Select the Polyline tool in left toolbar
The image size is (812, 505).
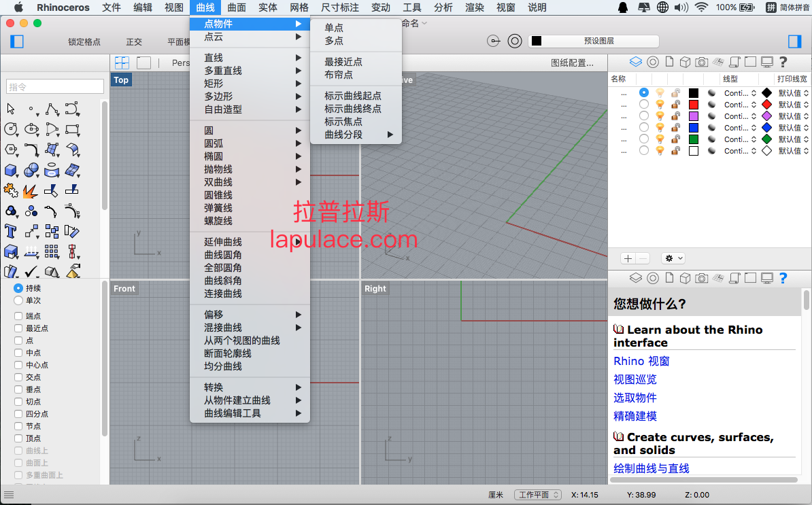coord(52,109)
